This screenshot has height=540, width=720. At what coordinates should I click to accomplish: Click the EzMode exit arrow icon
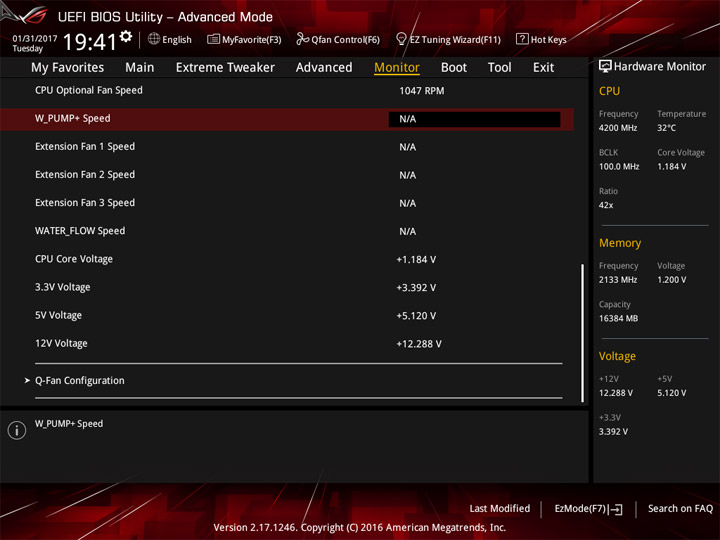616,509
